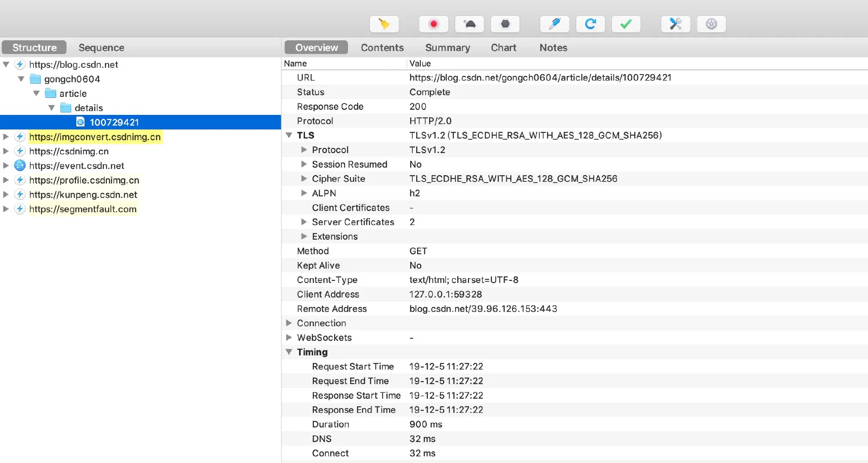Click the lightning icon beside https://csdnimg.cn
The image size is (868, 463).
tap(20, 151)
